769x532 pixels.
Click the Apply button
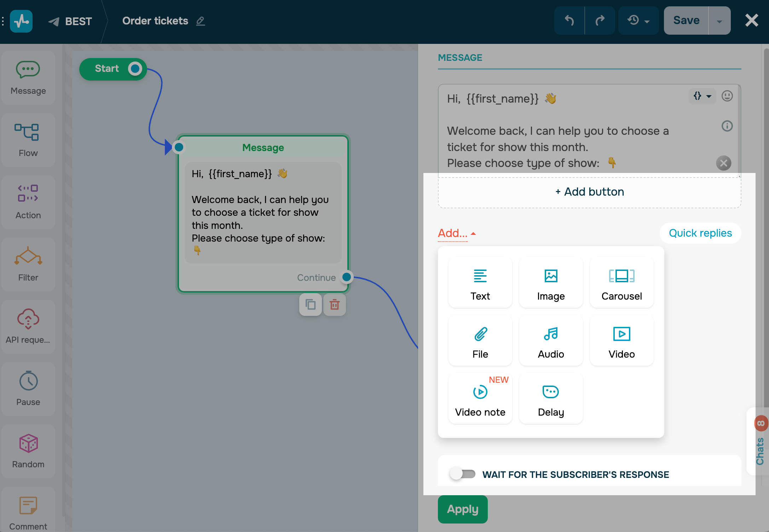(x=462, y=509)
